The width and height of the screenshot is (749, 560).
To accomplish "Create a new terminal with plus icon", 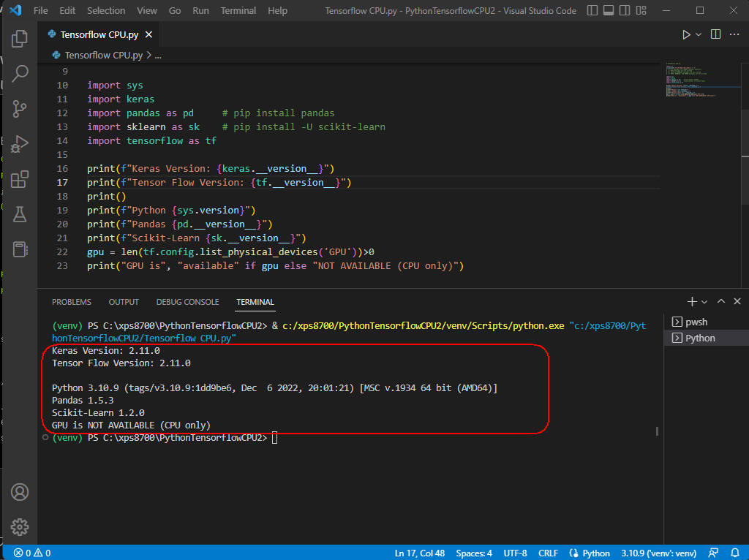I will 692,302.
